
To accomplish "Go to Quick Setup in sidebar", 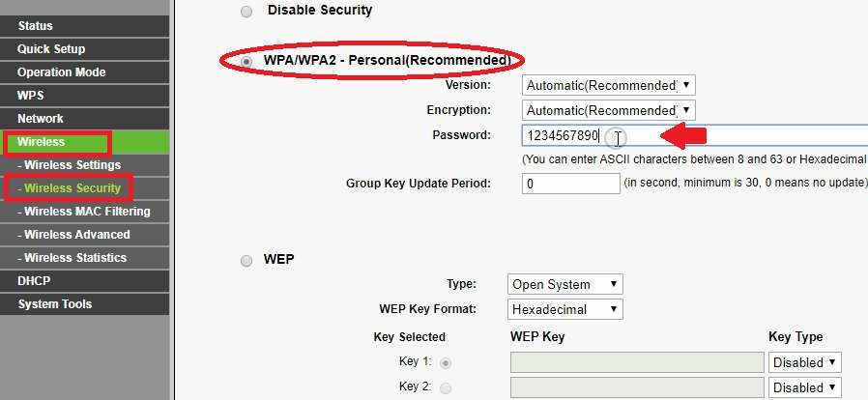I will (x=51, y=49).
